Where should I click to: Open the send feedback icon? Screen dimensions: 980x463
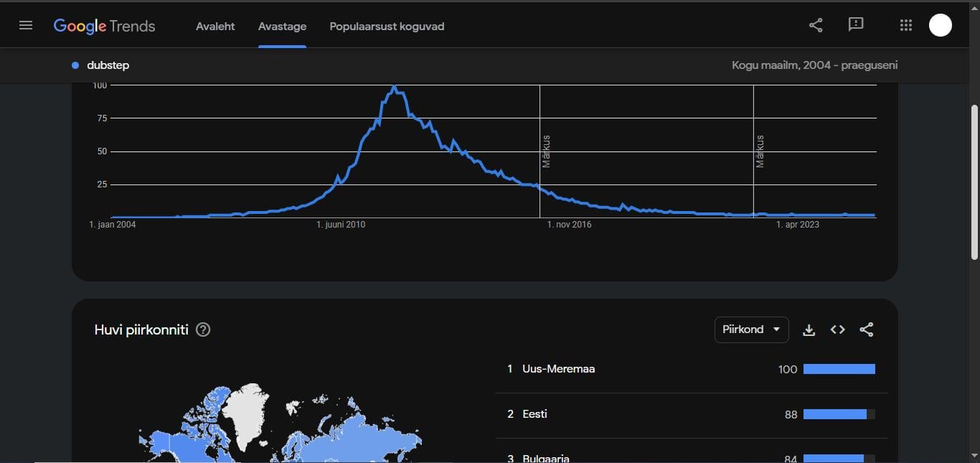click(856, 25)
